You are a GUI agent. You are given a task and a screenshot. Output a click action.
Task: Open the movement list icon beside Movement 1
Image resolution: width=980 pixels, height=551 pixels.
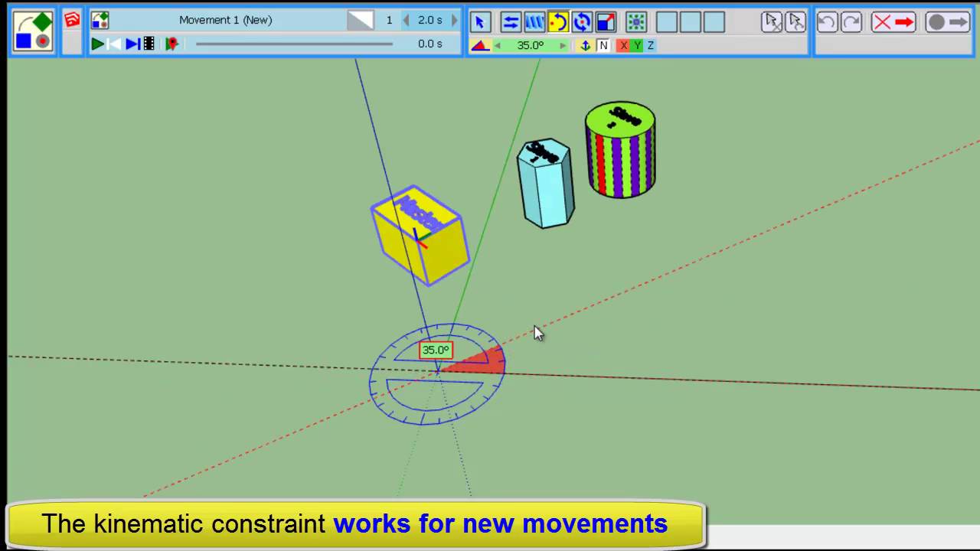point(100,20)
